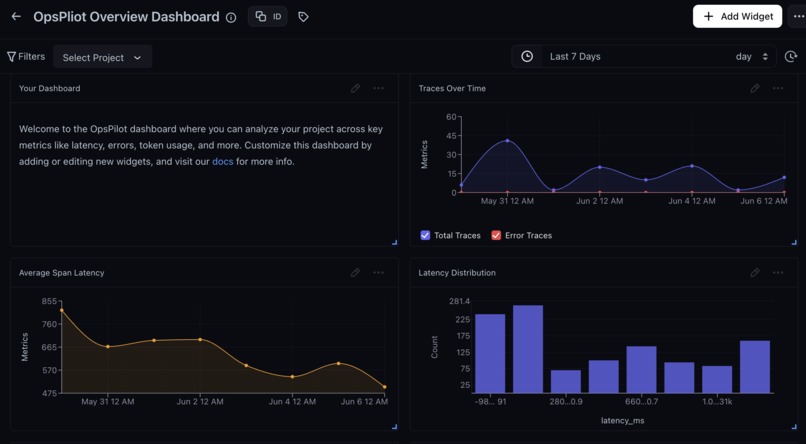Copy the dashboard ID
Image resolution: width=806 pixels, height=444 pixels.
click(x=268, y=16)
